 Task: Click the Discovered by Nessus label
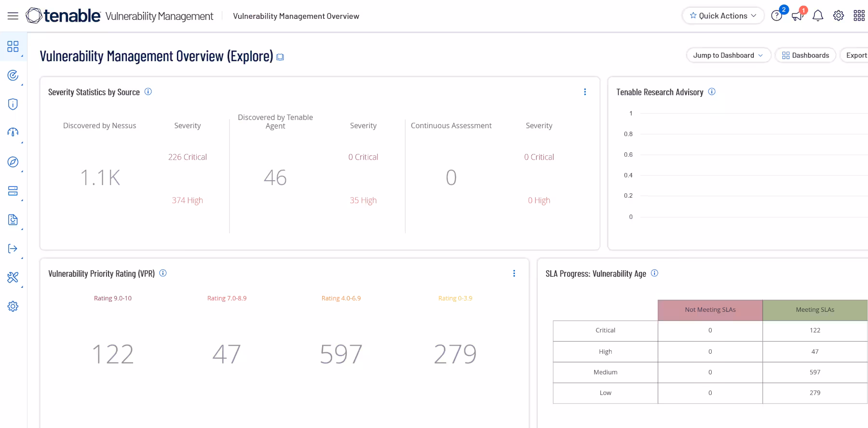click(x=100, y=126)
